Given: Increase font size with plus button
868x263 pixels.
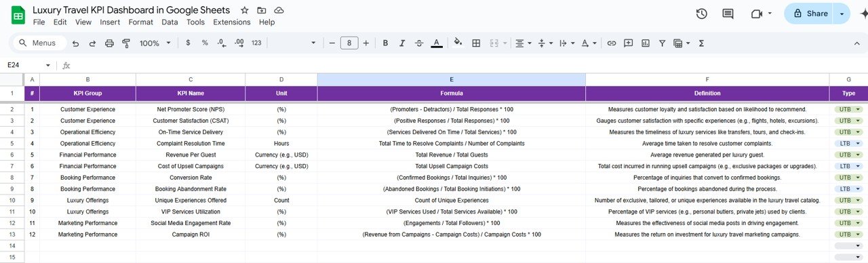Looking at the screenshot, I should (x=366, y=43).
